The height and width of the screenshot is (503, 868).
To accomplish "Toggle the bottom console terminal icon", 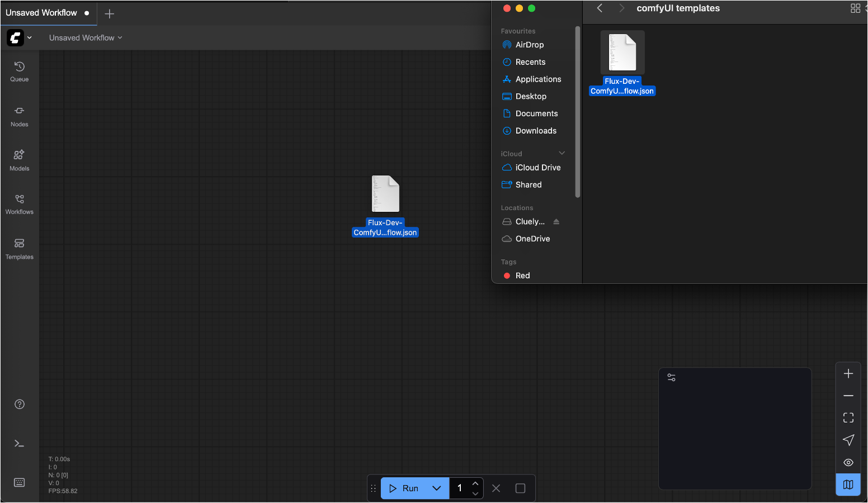I will coord(20,444).
